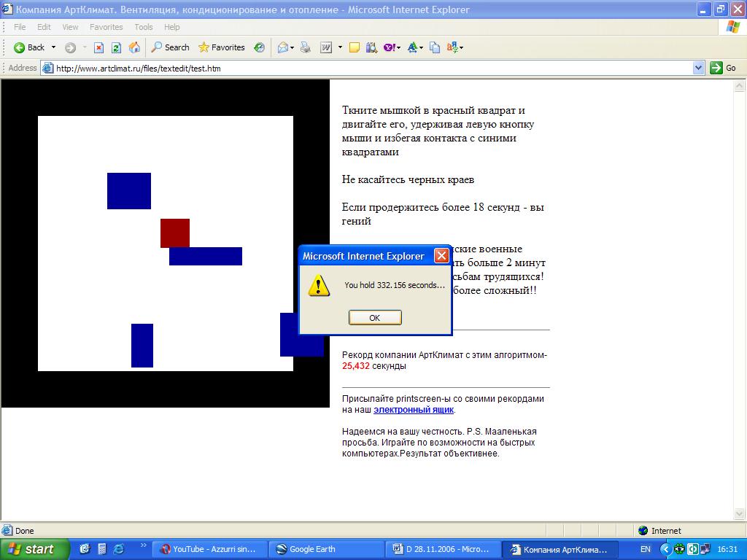Switch to Google Earth in the taskbar

(326, 549)
